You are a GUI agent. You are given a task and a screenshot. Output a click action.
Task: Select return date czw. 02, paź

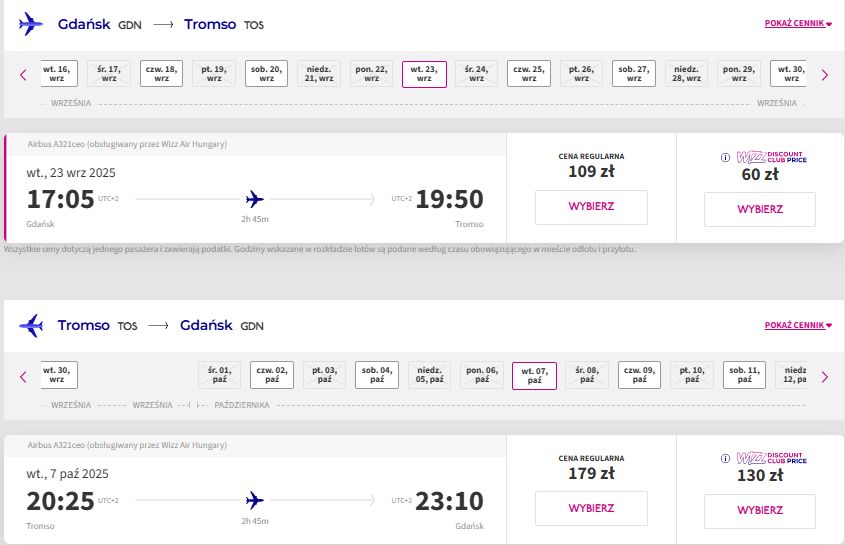[272, 375]
